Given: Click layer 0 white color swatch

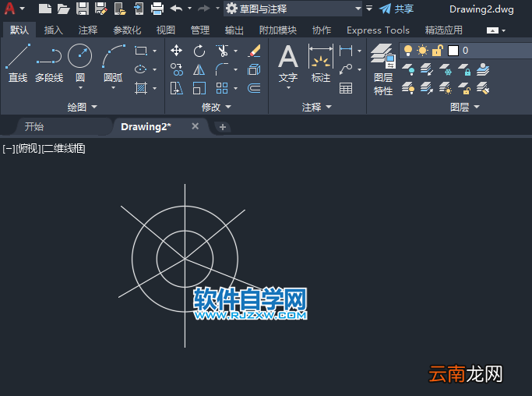Looking at the screenshot, I should (x=453, y=51).
